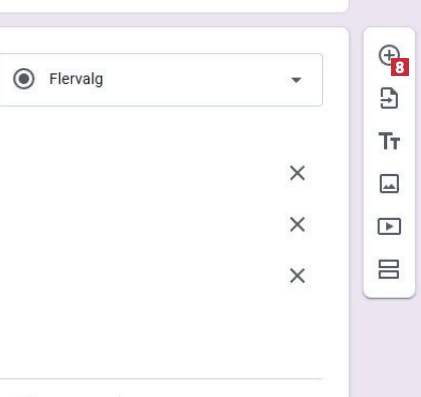Add a new section to the form
Screen dimensions: 421x397
pyautogui.click(x=389, y=269)
